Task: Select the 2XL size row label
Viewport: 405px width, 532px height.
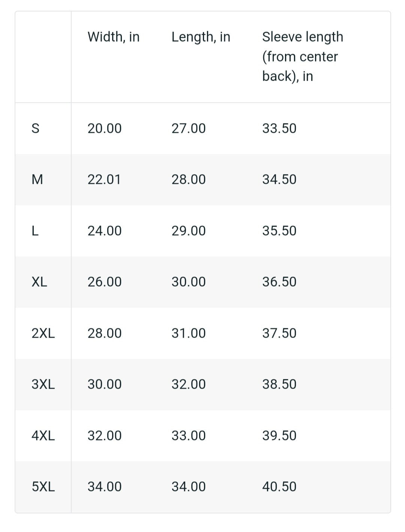Action: [43, 333]
